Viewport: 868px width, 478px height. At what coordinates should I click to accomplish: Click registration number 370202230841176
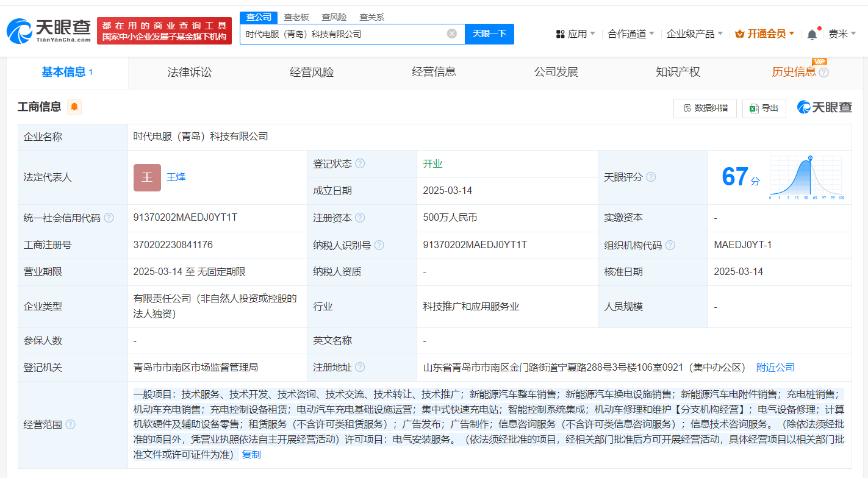click(173, 245)
